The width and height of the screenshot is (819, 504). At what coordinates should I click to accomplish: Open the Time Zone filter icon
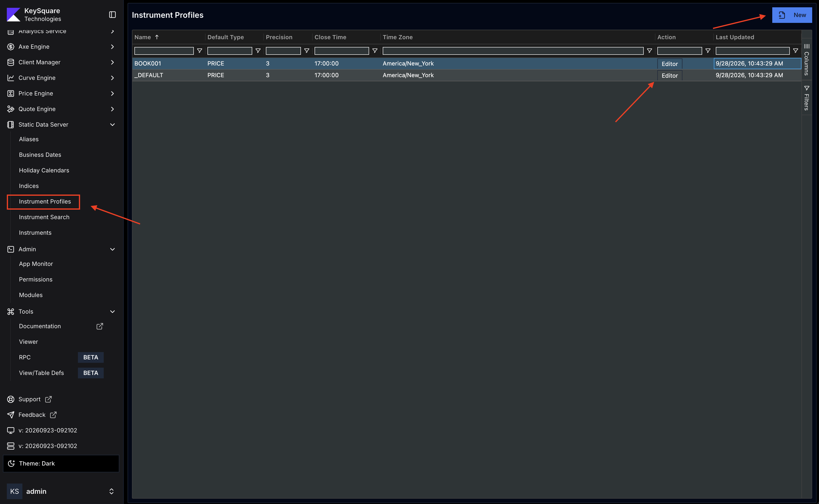(649, 51)
